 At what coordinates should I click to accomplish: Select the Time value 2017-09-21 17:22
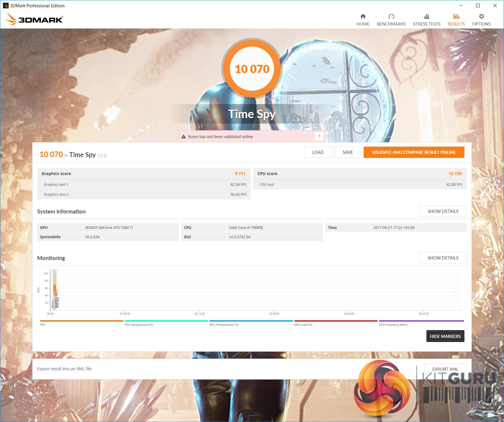click(x=394, y=228)
